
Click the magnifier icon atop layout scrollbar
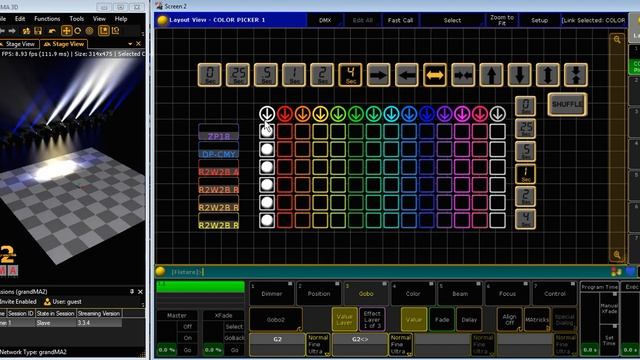pyautogui.click(x=617, y=40)
